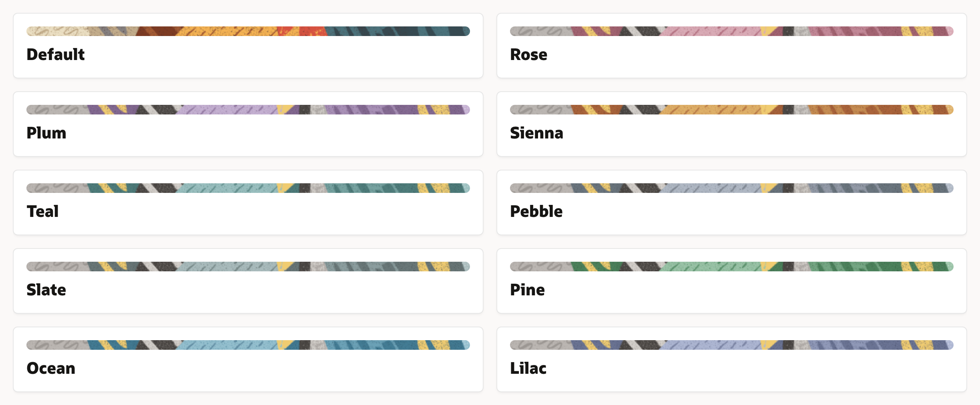The width and height of the screenshot is (980, 405).
Task: Click the Pine color banner
Action: click(731, 267)
